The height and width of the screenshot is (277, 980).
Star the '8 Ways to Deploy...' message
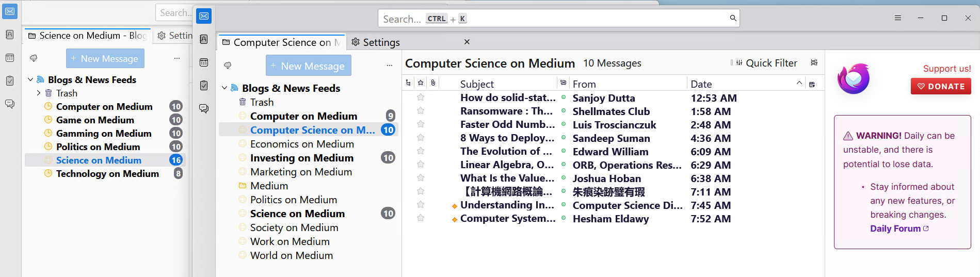coord(421,138)
